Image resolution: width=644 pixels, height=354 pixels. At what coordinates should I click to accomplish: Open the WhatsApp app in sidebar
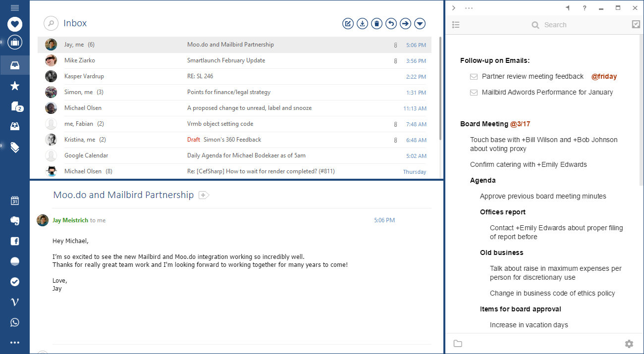point(15,322)
